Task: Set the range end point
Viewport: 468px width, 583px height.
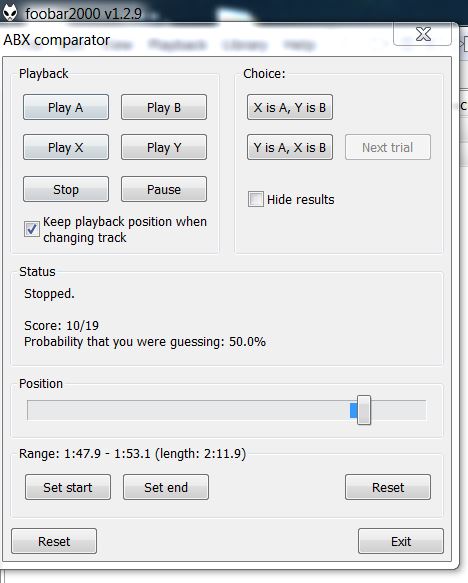Action: coord(166,487)
